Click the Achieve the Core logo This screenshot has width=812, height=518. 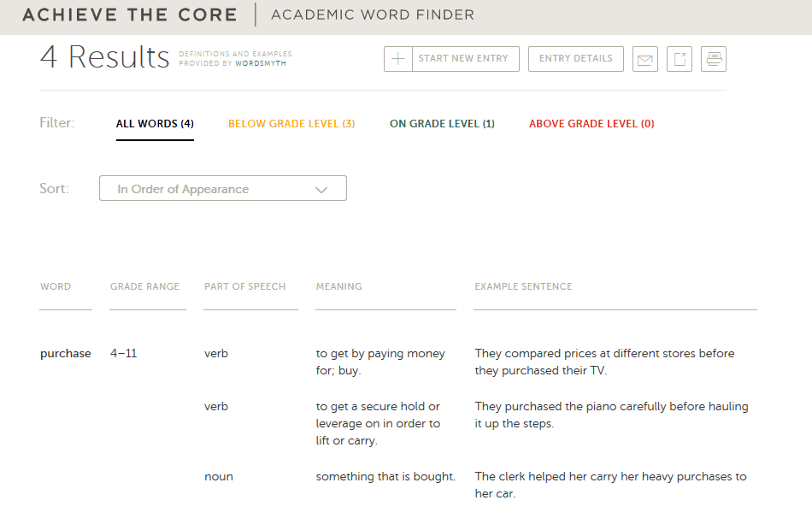[130, 15]
